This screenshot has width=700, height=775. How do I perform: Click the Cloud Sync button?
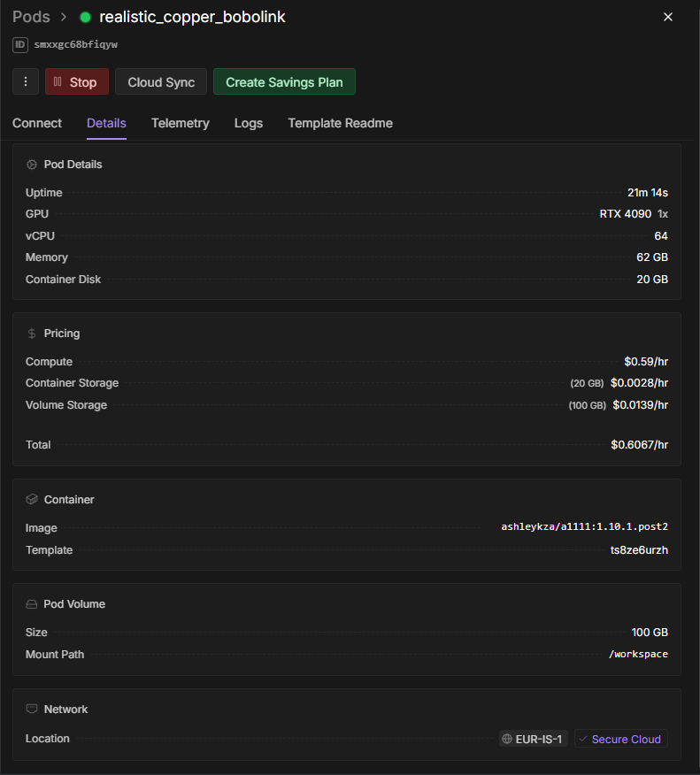(x=161, y=82)
